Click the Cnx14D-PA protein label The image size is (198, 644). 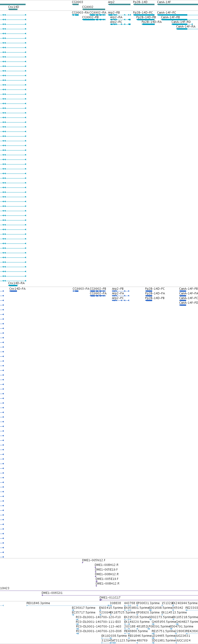click(x=17, y=289)
